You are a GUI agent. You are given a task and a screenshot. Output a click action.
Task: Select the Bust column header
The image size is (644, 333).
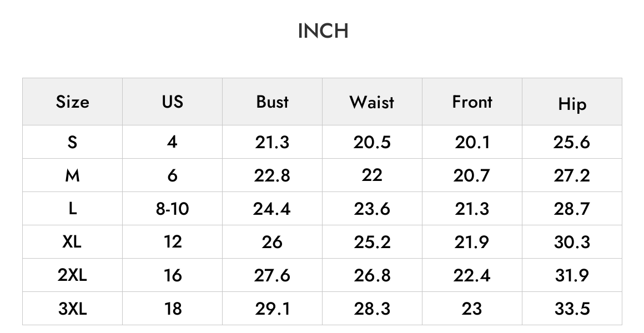click(272, 102)
